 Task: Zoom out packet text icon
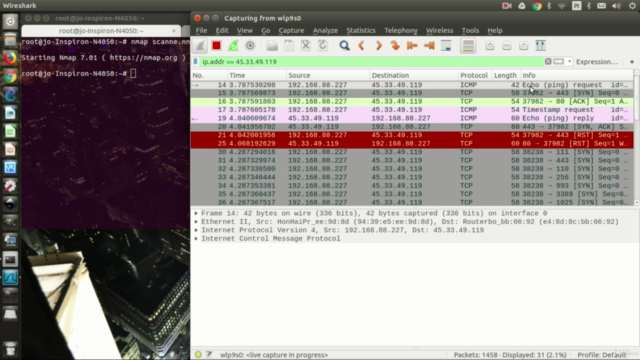(x=507, y=46)
